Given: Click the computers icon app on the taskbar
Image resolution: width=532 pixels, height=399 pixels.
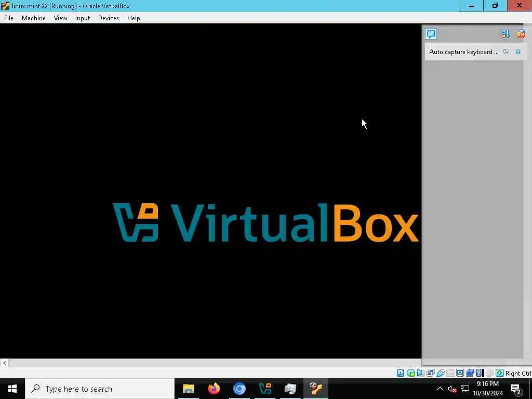Looking at the screenshot, I should pos(290,389).
